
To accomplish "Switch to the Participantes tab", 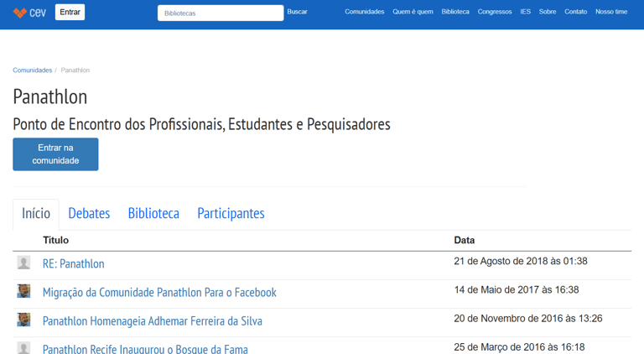I will pos(231,214).
